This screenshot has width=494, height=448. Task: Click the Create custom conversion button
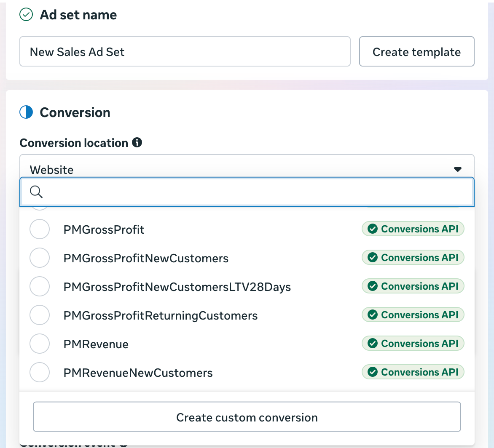pyautogui.click(x=247, y=417)
